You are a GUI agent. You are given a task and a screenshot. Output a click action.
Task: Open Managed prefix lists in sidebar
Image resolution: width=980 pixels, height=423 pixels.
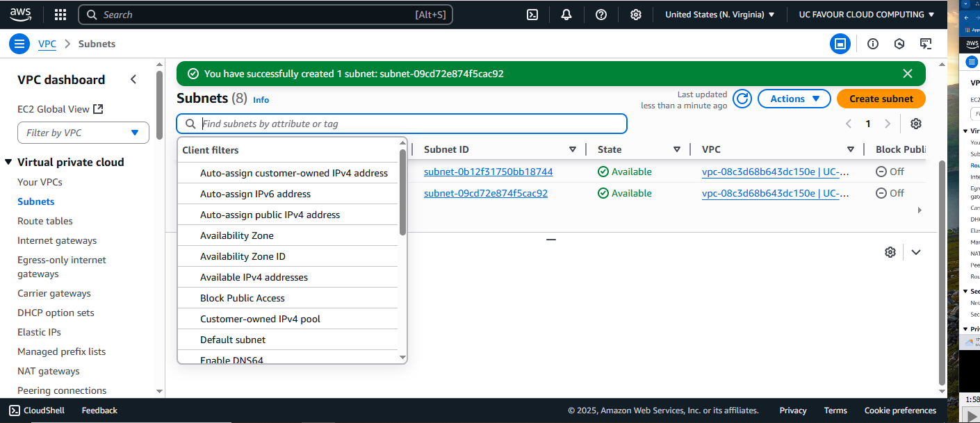(62, 351)
